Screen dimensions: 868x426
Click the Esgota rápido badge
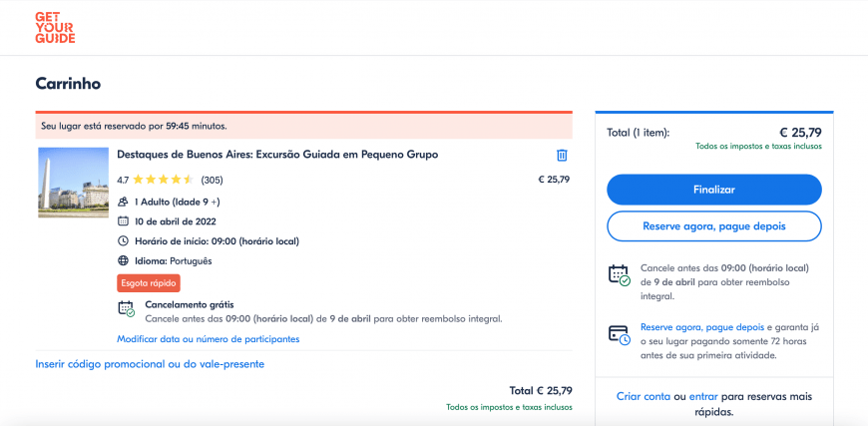[149, 283]
